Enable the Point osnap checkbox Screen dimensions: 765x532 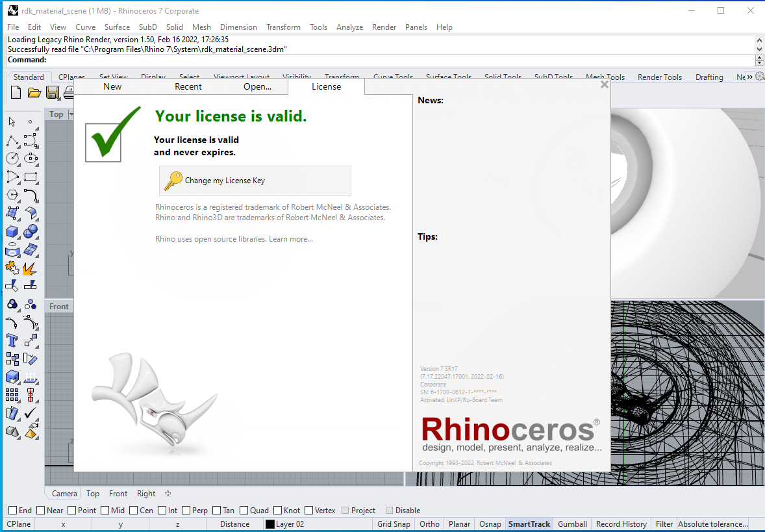click(71, 511)
